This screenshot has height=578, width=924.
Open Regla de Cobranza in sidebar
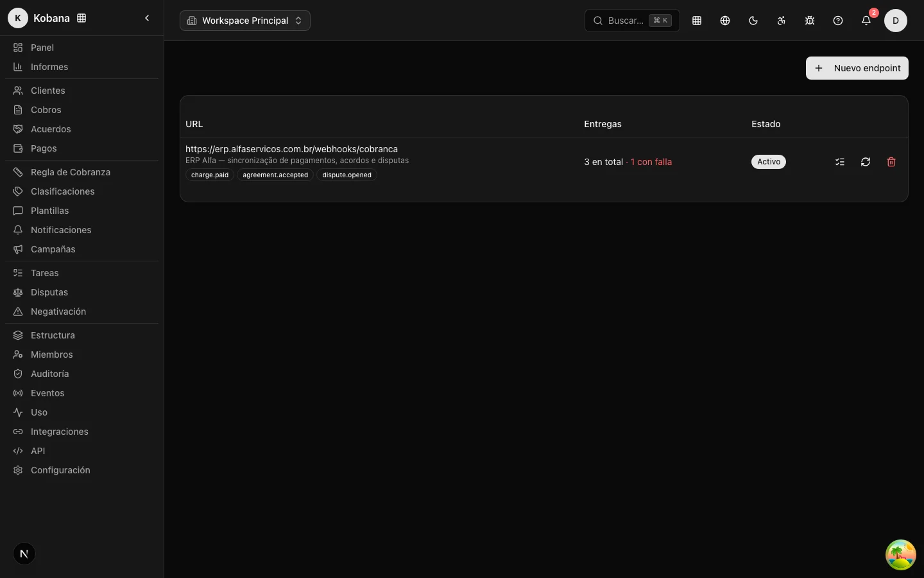click(x=81, y=172)
